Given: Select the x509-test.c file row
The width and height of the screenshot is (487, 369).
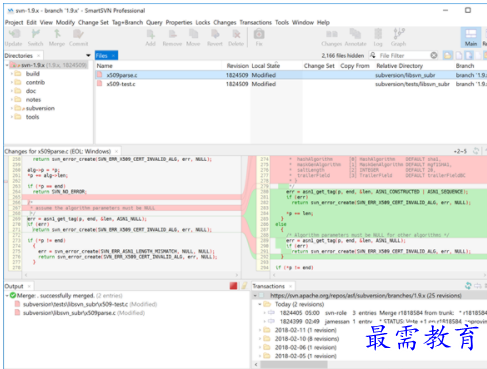Looking at the screenshot, I should click(291, 84).
